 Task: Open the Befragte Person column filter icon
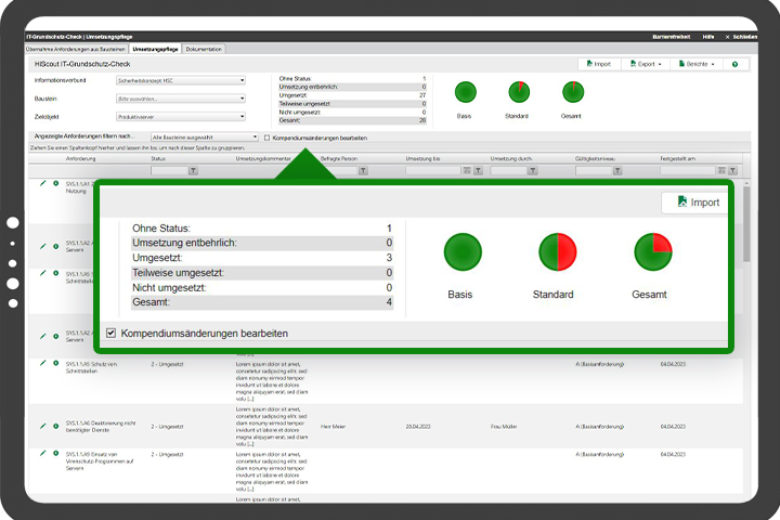(x=363, y=171)
